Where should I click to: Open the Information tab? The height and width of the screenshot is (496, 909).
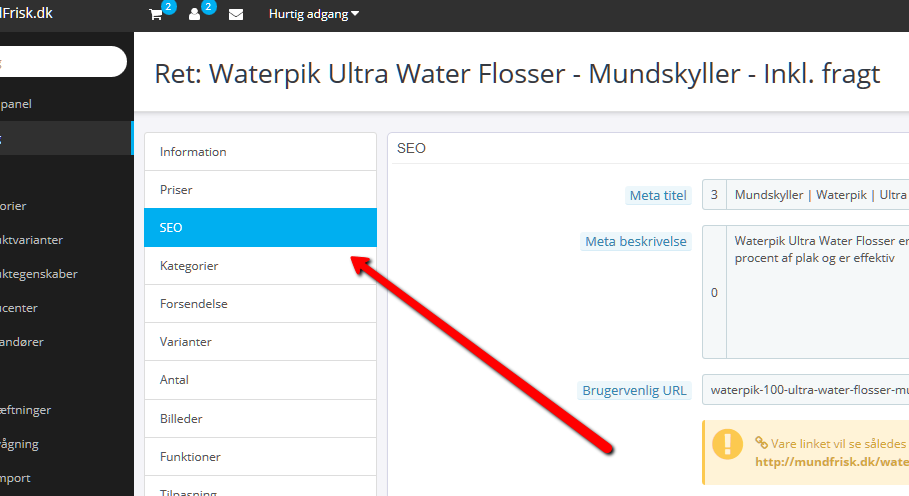pos(260,152)
